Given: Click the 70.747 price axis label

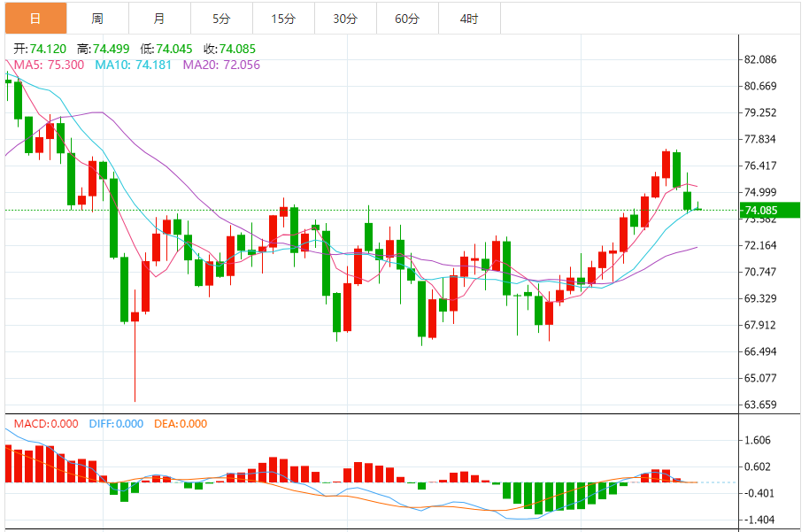Looking at the screenshot, I should (760, 272).
